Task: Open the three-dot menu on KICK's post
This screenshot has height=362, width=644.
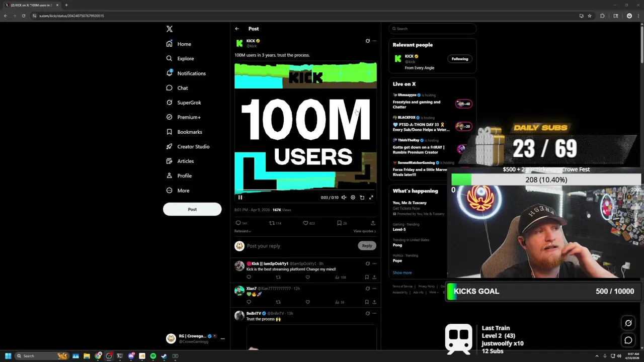Action: [374, 41]
